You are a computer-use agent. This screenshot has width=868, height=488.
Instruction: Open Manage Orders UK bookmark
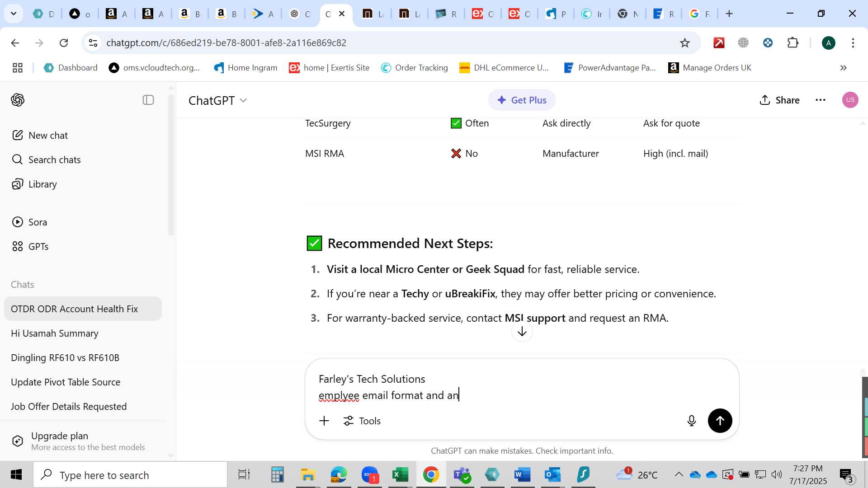click(x=710, y=68)
